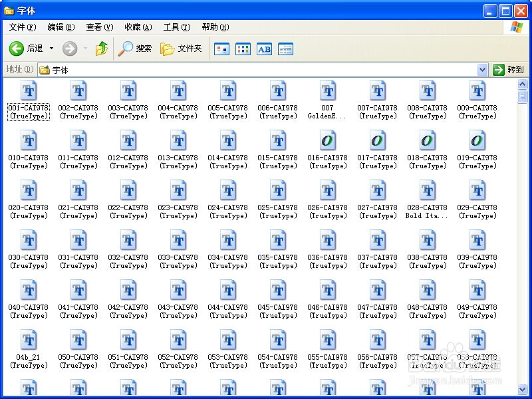The height and width of the screenshot is (399, 532).
Task: Select the 052-CAI978 font icon
Action: 178,340
